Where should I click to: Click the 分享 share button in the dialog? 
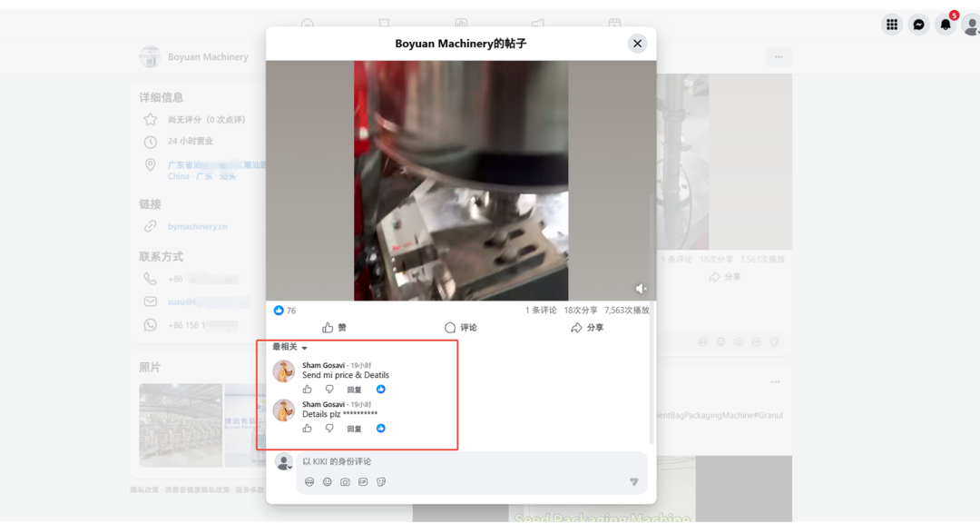point(587,328)
